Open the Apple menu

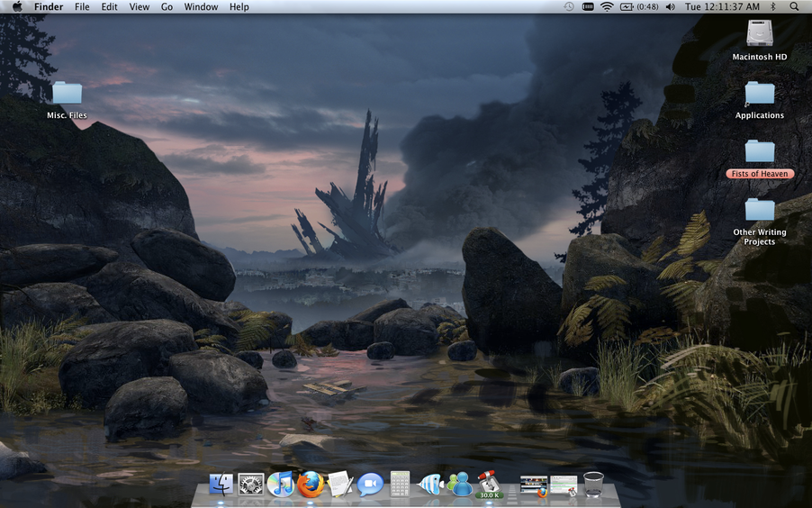tap(16, 6)
